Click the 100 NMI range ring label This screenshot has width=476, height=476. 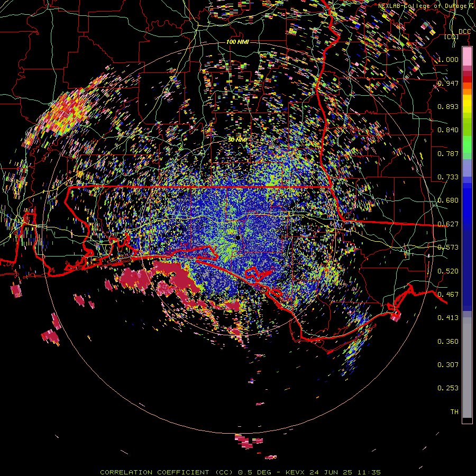point(237,42)
